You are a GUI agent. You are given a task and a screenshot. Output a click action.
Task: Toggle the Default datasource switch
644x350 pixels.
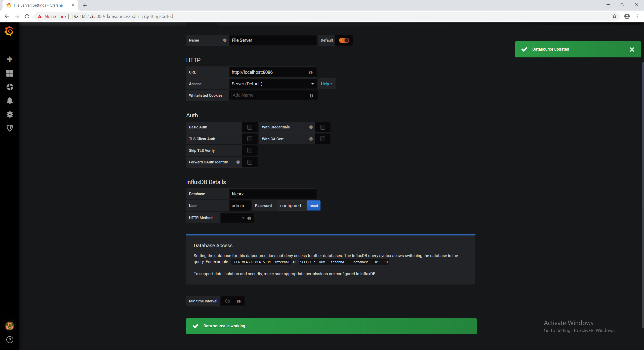click(344, 40)
